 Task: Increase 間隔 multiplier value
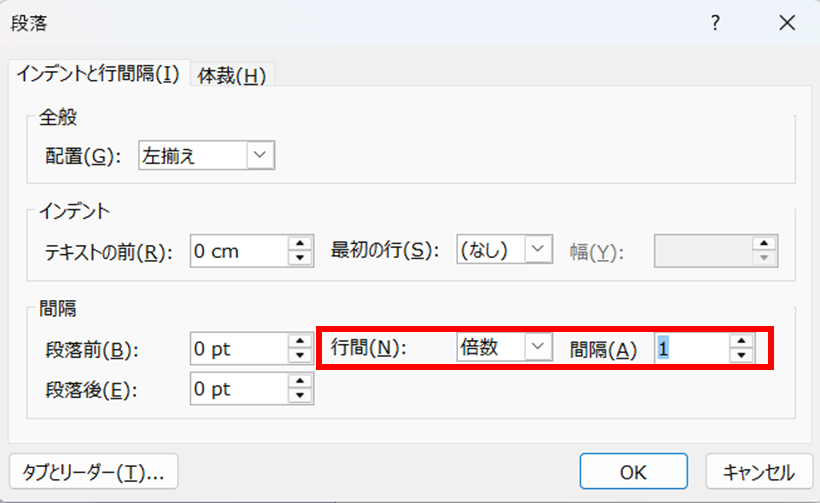coord(741,341)
